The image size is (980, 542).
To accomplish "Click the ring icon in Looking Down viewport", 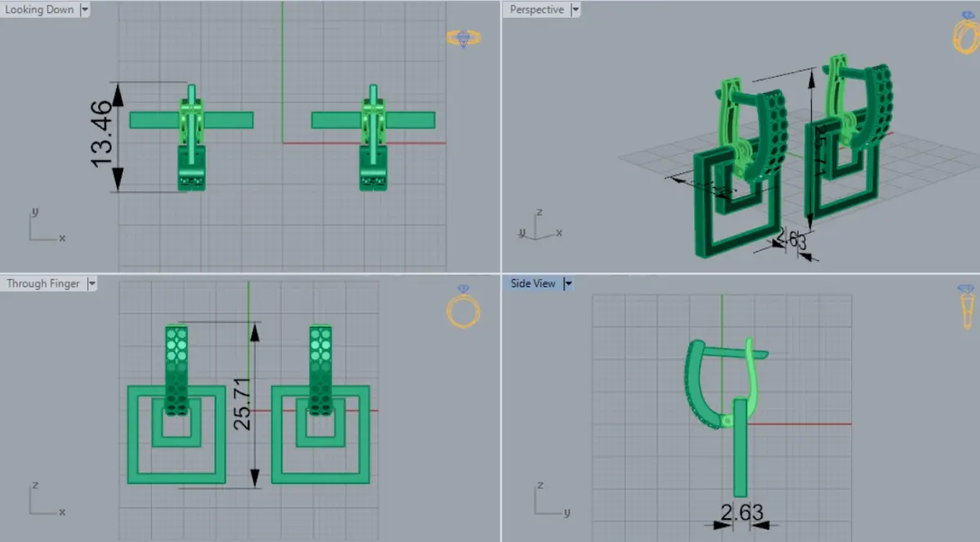I will [x=463, y=38].
